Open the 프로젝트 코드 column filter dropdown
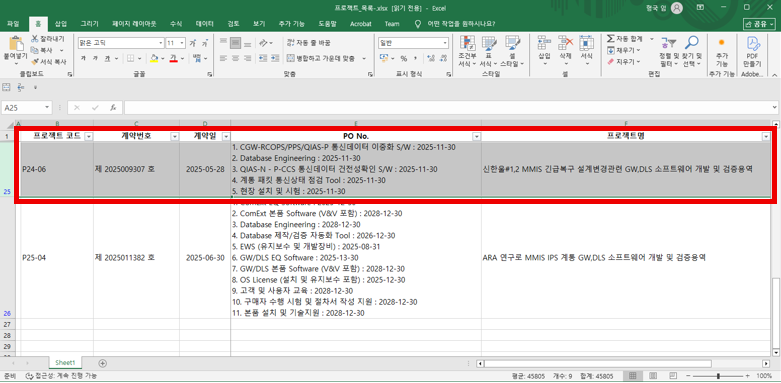Screen dimensions: 781x383 tap(89, 136)
